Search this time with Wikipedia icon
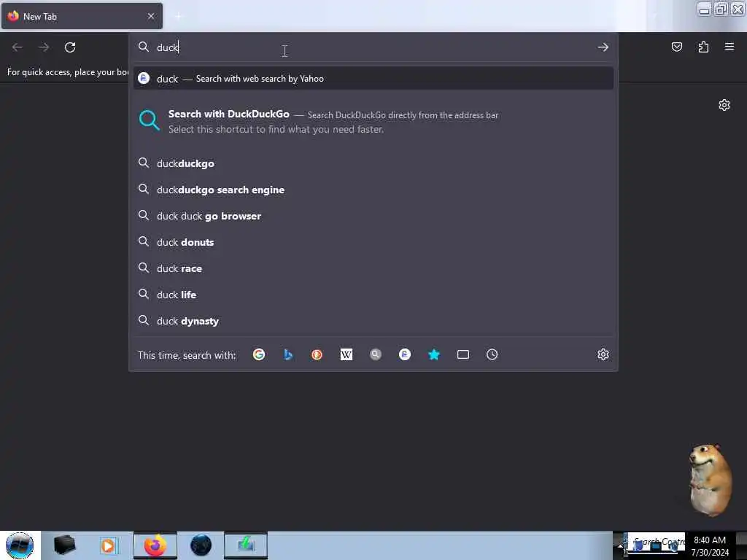The image size is (747, 560). pyautogui.click(x=347, y=354)
